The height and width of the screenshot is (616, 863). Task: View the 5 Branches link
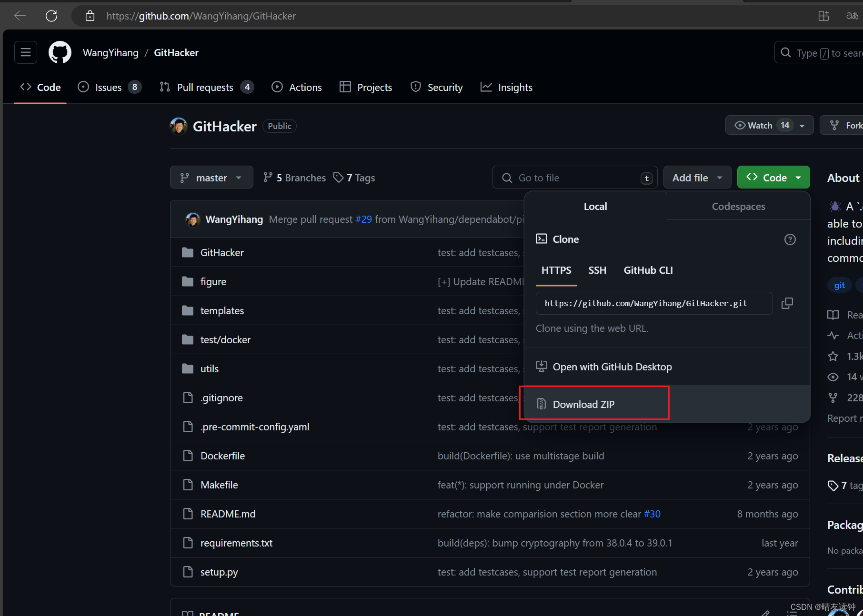(x=294, y=178)
